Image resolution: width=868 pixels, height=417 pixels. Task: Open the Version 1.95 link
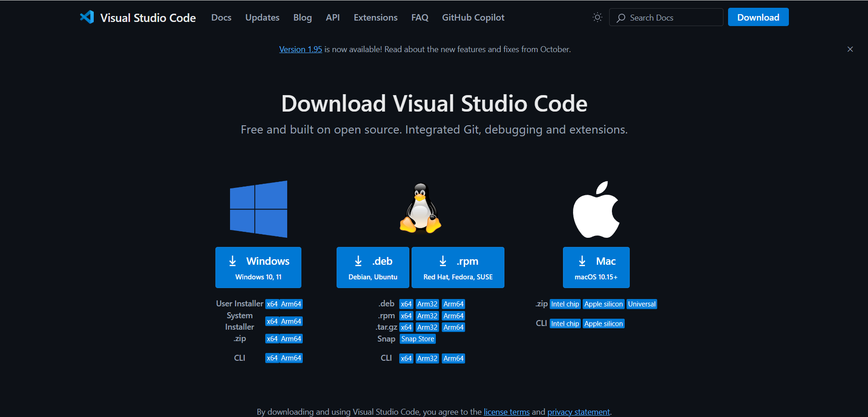click(300, 49)
